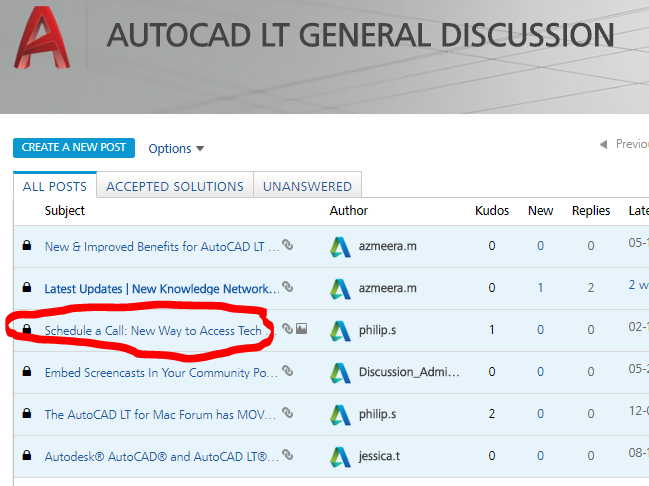Open azmeera.m profile on Latest Updates row
Viewport: 649px width, 486px height.
coord(387,288)
